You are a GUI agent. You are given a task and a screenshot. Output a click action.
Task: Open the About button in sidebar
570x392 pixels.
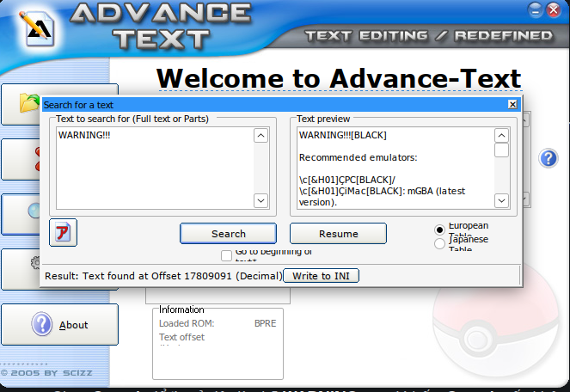(59, 324)
